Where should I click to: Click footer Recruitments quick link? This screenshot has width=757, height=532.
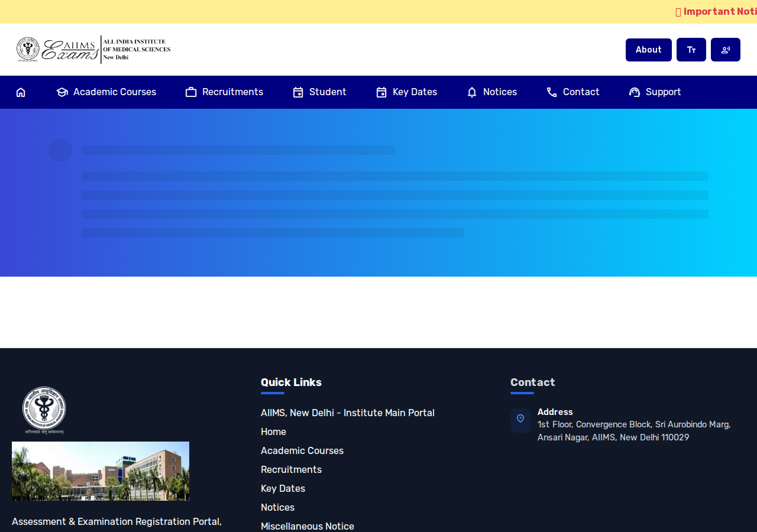coord(291,470)
